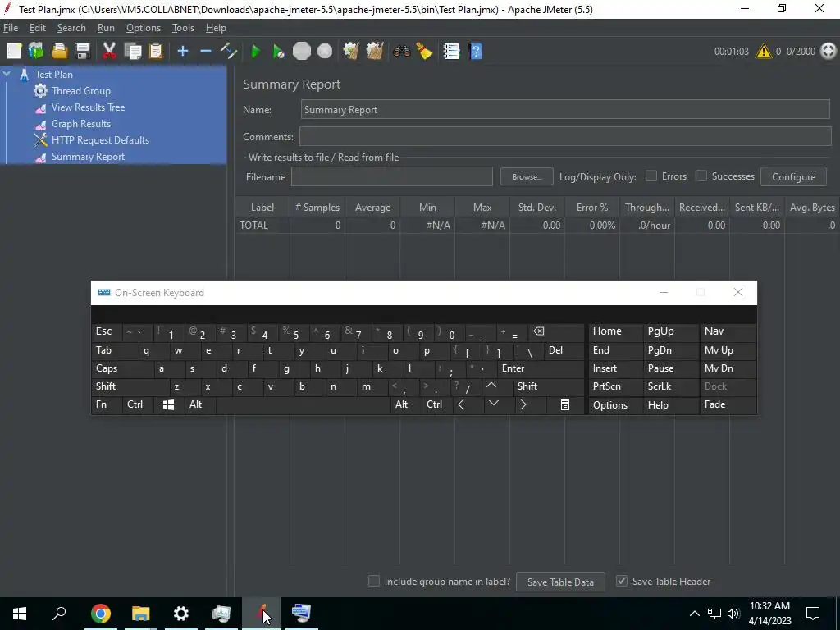Open Help with the question mark icon
The image size is (840, 630).
pyautogui.click(x=475, y=52)
